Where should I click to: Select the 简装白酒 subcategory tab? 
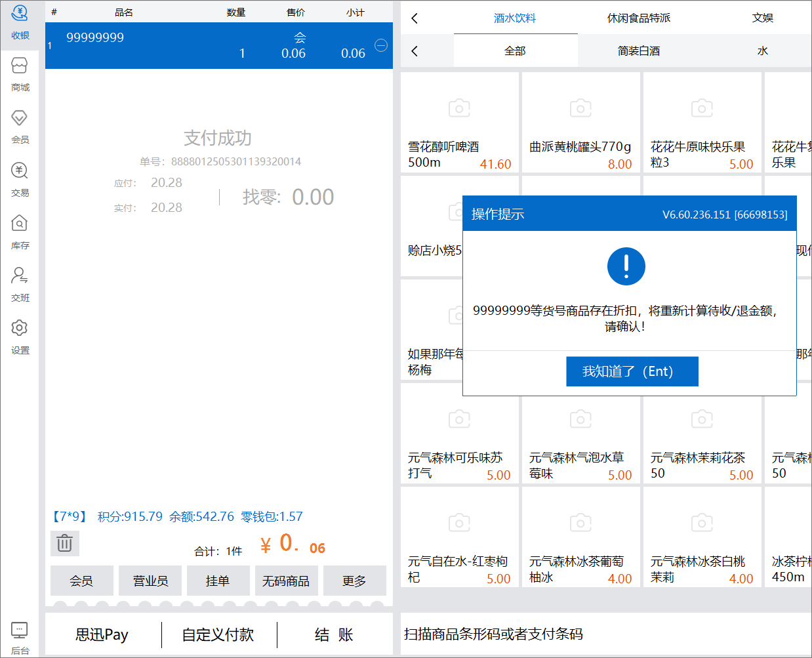(639, 51)
